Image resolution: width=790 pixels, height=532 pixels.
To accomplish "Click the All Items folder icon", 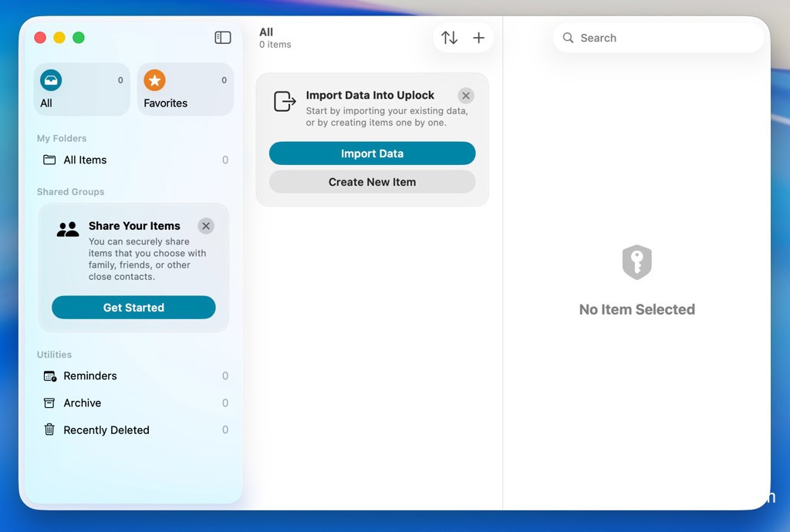I will 49,160.
